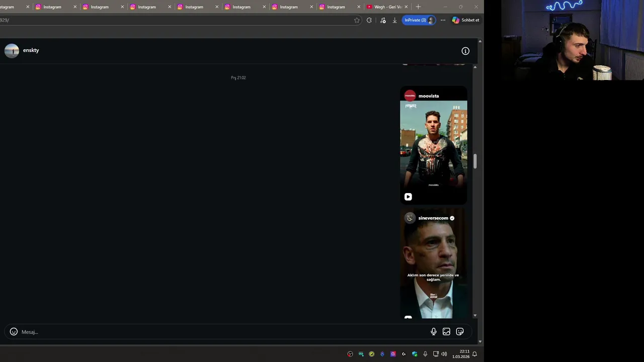This screenshot has width=644, height=362.
Task: Show browser downloads
Action: tap(395, 20)
